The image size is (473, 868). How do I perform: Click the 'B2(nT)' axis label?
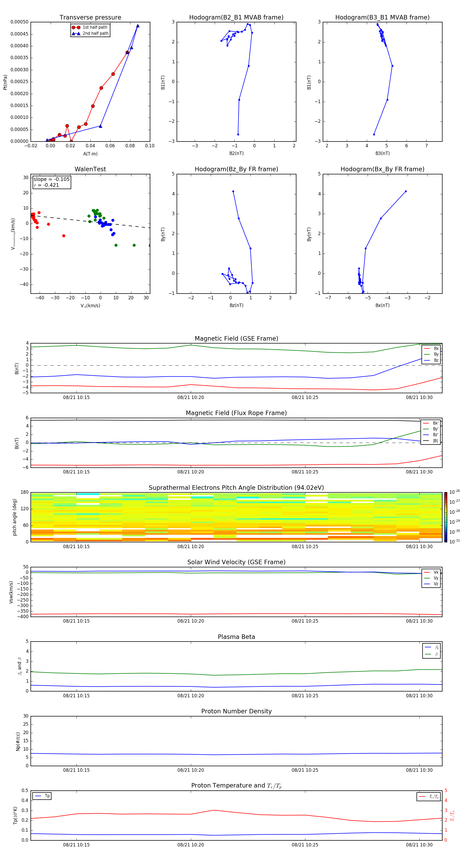tap(236, 153)
